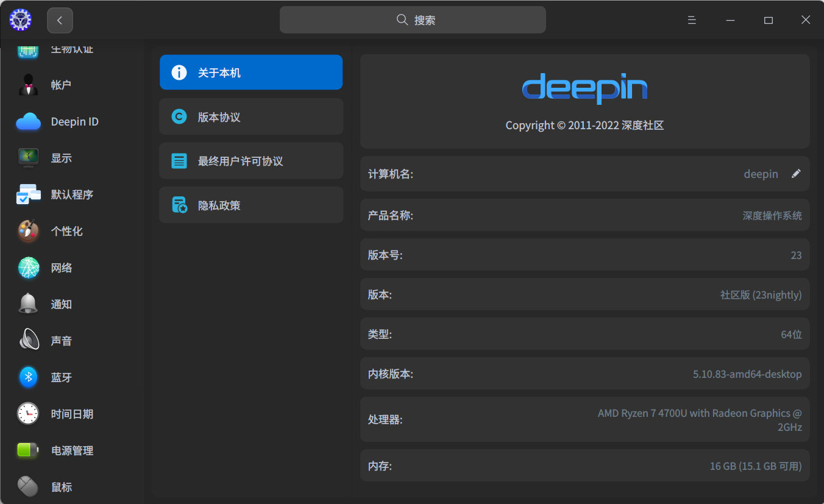The image size is (824, 504).
Task: Click the 声音 sidebar label
Action: point(61,341)
